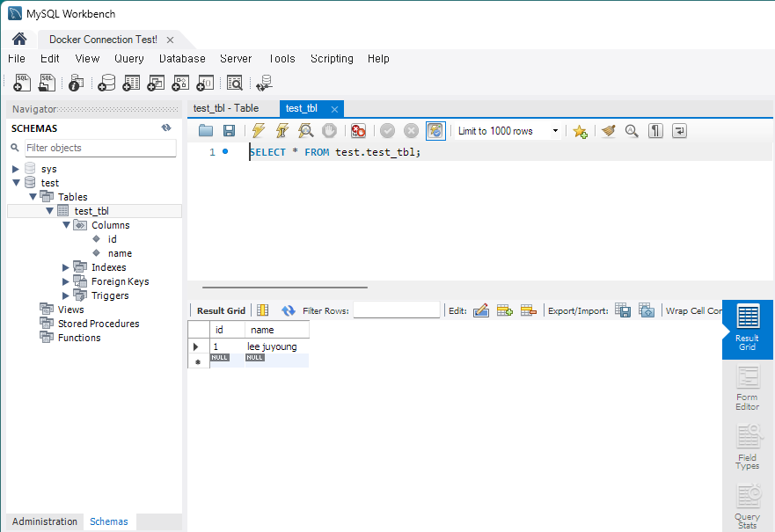Toggle word wrap in the editor
The width and height of the screenshot is (775, 532).
(x=680, y=131)
